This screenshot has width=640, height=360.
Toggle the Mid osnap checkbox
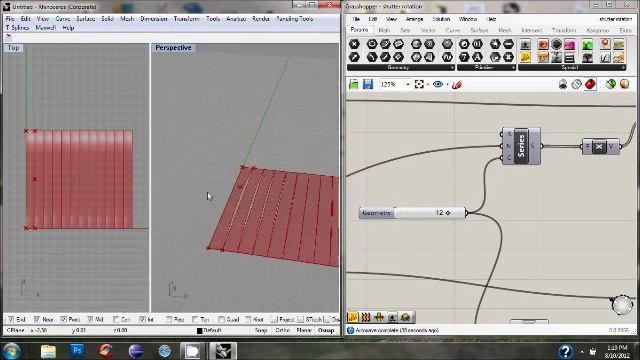90,319
